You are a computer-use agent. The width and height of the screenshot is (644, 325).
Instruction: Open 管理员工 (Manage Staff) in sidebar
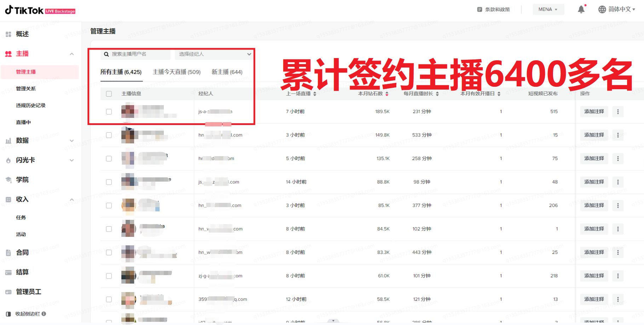(28, 292)
